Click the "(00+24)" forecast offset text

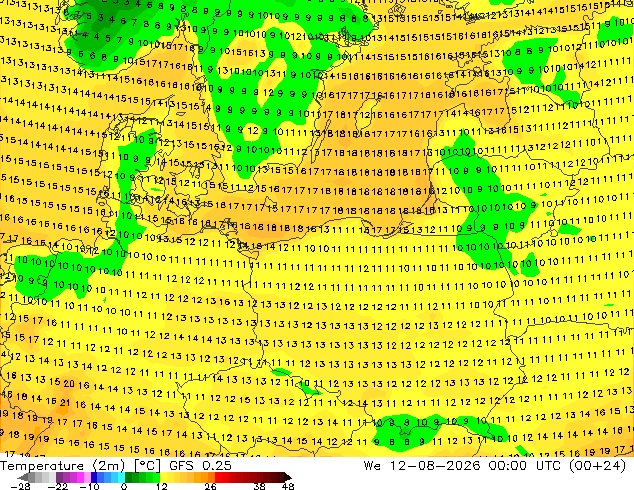click(597, 466)
